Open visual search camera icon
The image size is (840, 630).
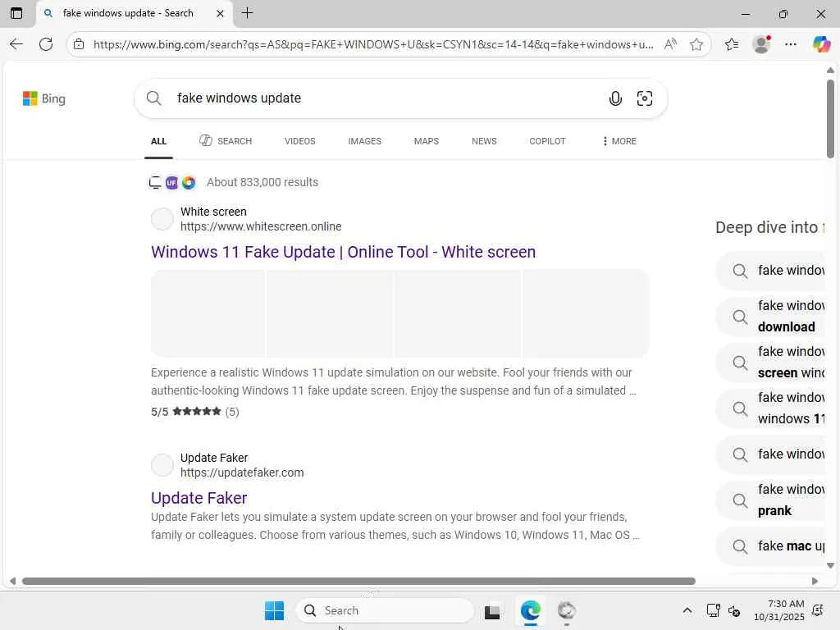tap(645, 98)
